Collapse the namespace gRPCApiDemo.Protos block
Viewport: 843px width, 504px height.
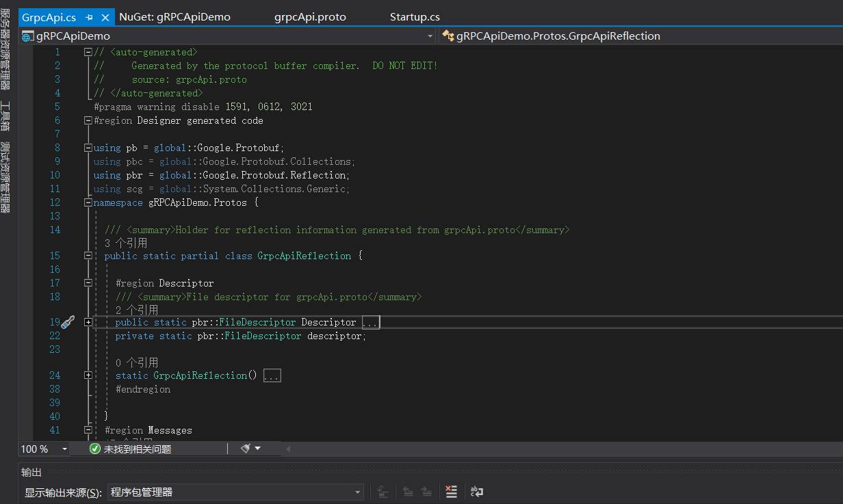[88, 202]
